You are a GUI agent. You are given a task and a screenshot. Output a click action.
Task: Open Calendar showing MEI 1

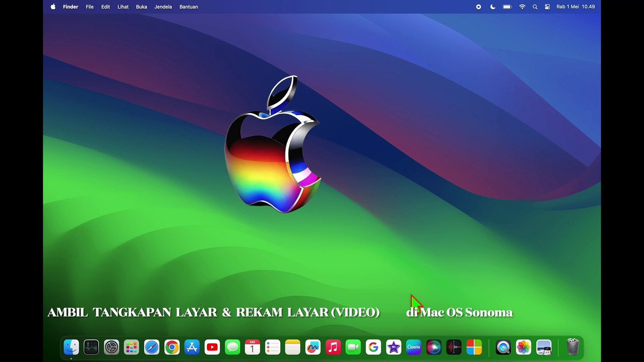(x=252, y=347)
